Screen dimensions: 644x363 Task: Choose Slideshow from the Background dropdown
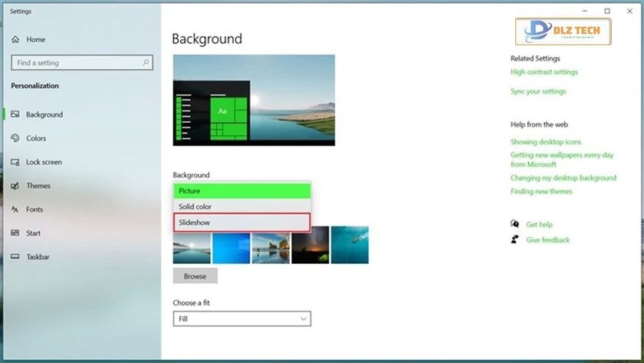point(242,223)
